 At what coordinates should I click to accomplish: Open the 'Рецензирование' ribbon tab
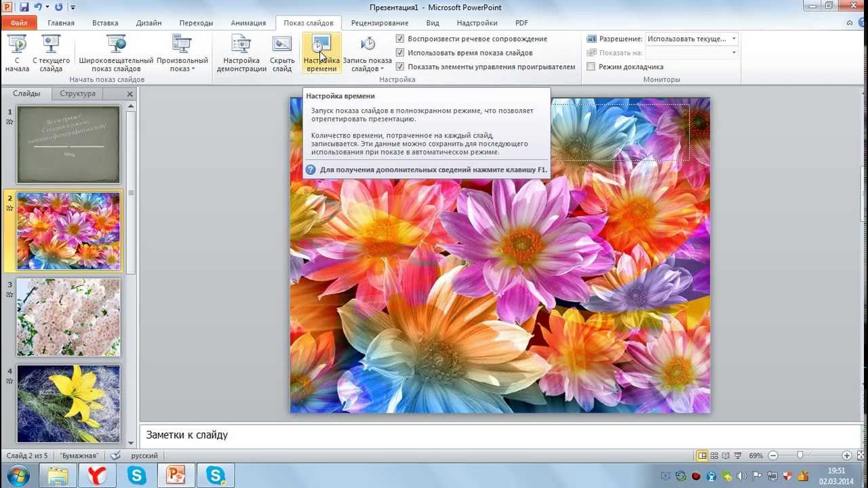point(380,23)
